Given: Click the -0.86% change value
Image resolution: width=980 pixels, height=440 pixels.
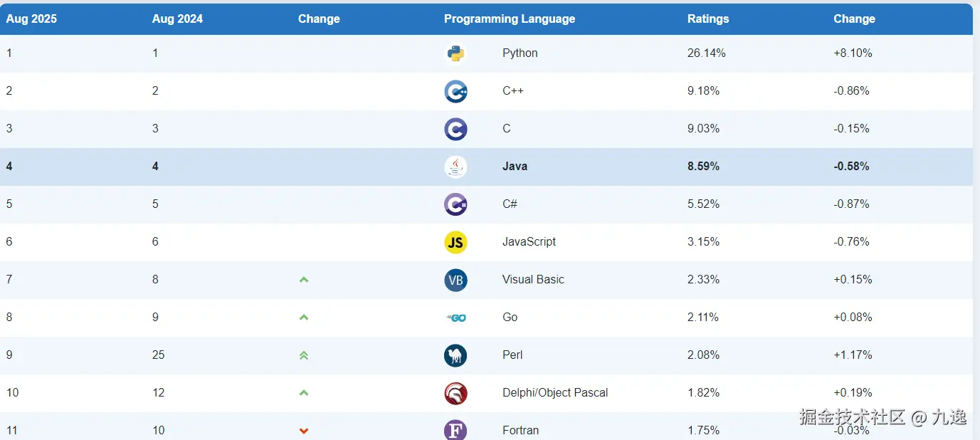Looking at the screenshot, I should [852, 91].
